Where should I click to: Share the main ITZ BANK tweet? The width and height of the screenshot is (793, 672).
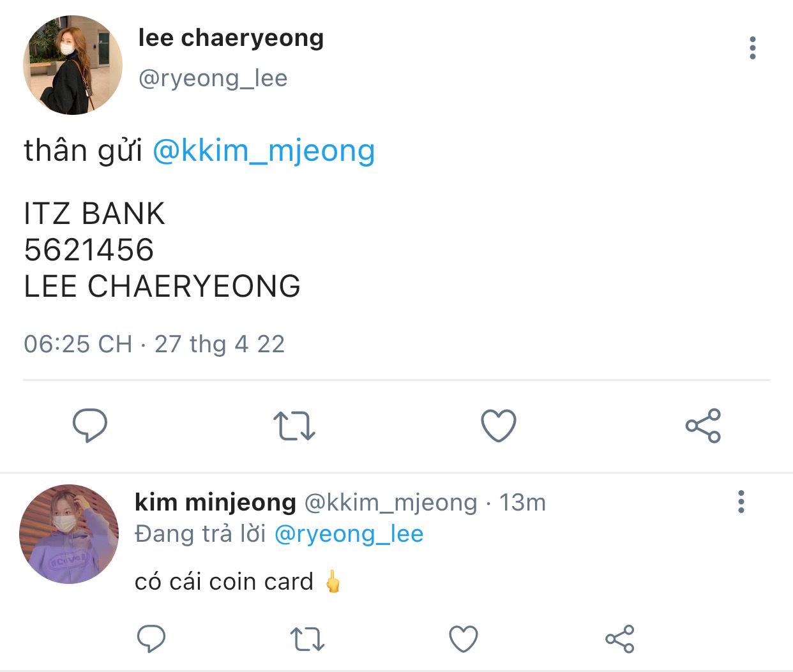[x=703, y=426]
